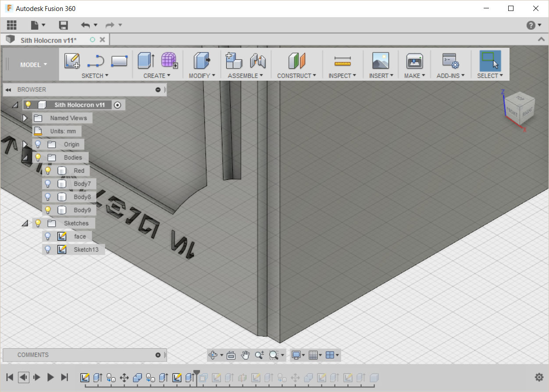Click the Create Form sculpt icon

click(169, 61)
